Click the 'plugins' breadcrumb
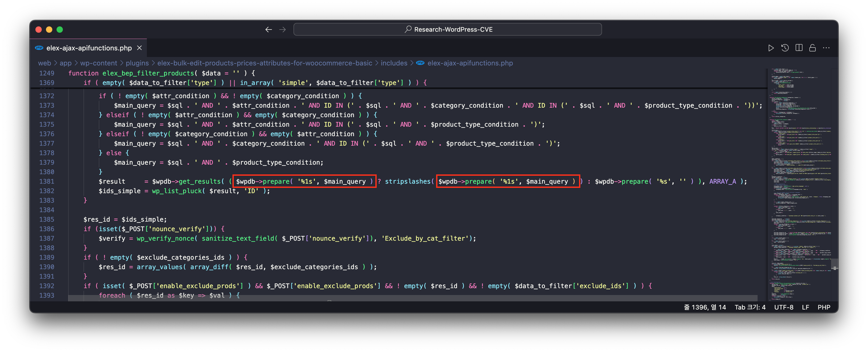The image size is (868, 352). pos(137,63)
